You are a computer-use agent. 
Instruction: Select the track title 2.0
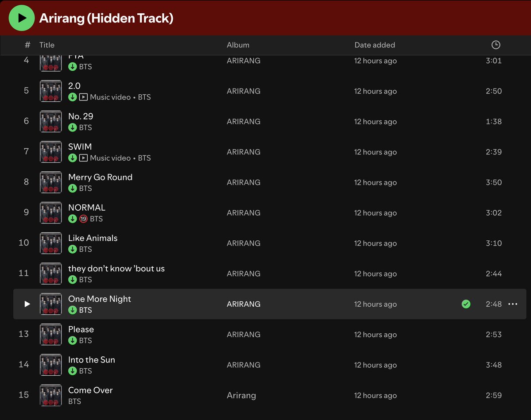pyautogui.click(x=74, y=86)
